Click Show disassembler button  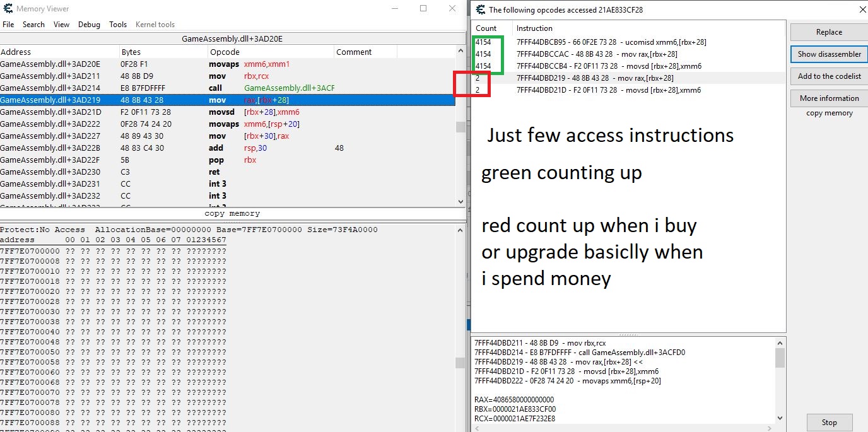[828, 54]
